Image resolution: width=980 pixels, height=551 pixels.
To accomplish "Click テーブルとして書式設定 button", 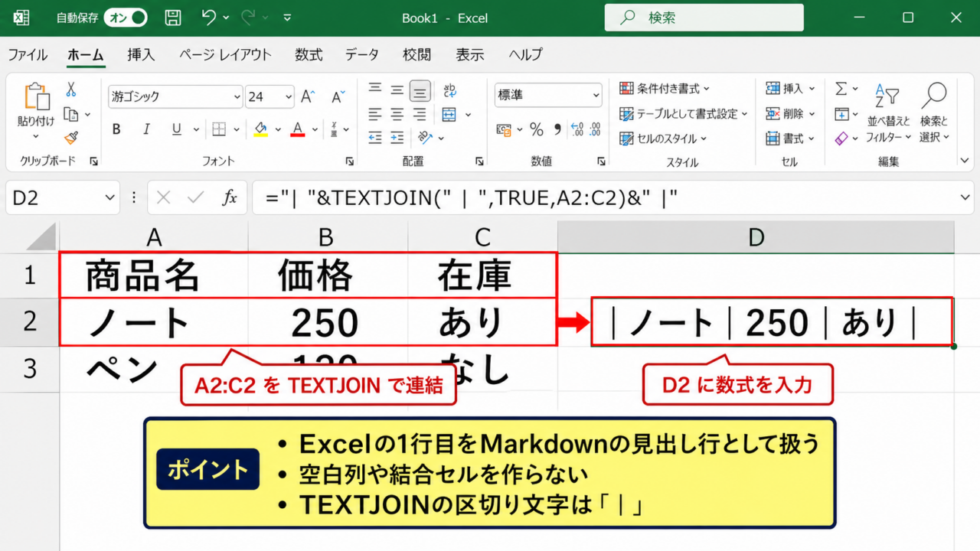I will (684, 114).
